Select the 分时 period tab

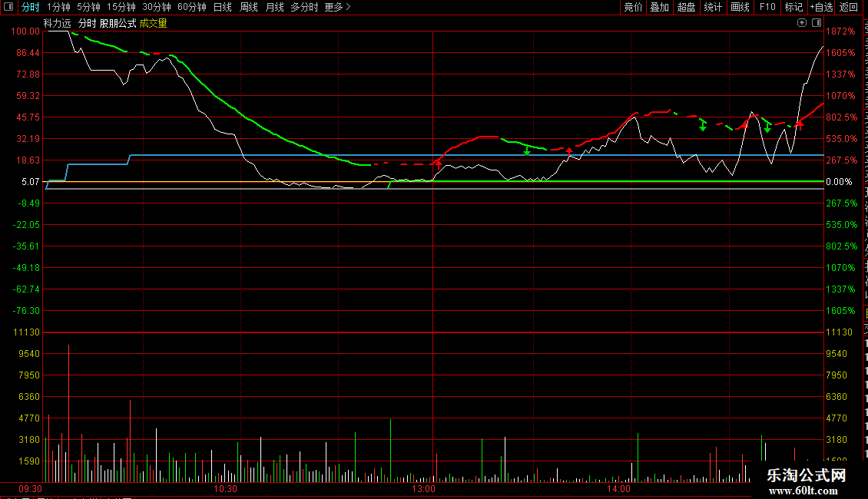point(31,7)
